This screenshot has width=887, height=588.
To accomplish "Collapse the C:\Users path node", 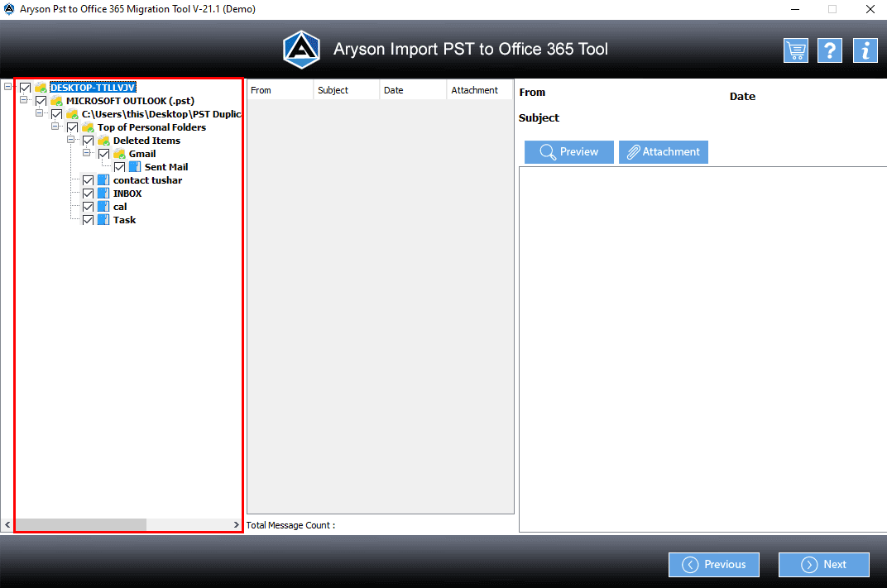I will (40, 113).
